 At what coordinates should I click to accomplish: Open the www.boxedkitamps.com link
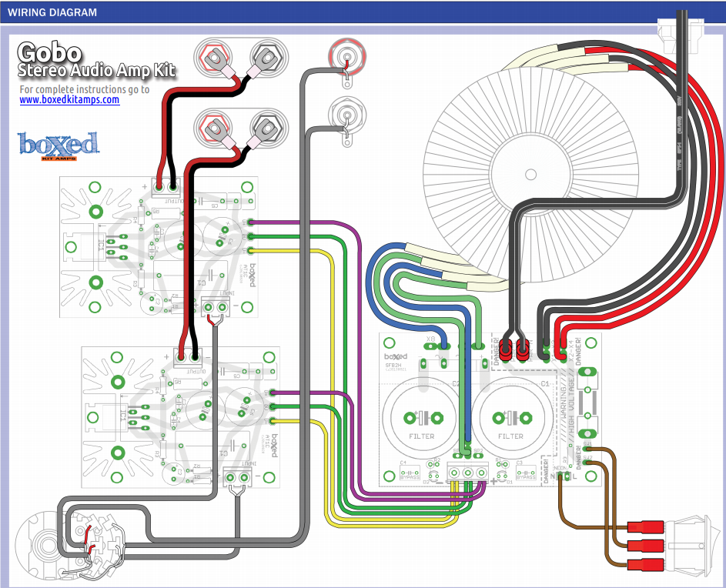(69, 99)
